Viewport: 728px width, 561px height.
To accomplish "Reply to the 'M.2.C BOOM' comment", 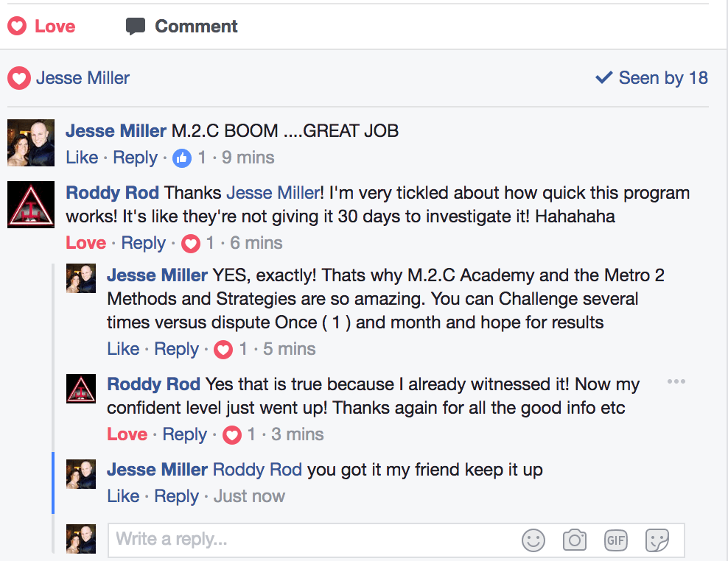I will coord(135,158).
